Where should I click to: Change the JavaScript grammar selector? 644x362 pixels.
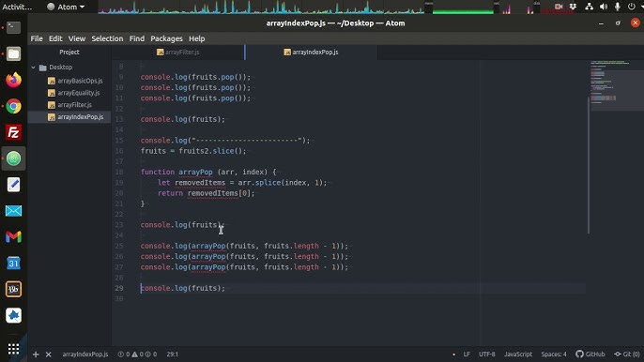pos(518,354)
